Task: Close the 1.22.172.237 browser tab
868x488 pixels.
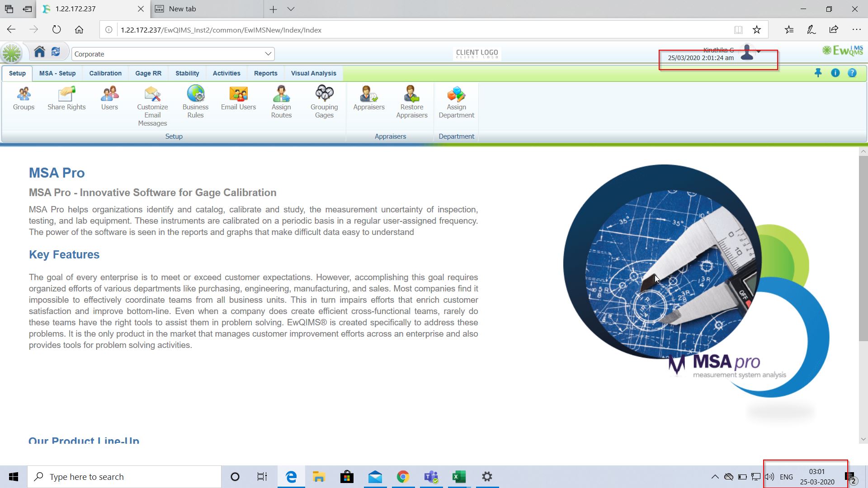Action: (141, 9)
